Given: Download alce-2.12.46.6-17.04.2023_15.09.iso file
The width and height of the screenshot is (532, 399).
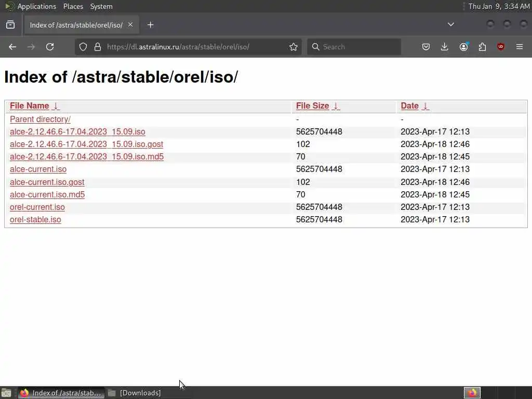Looking at the screenshot, I should [x=77, y=131].
